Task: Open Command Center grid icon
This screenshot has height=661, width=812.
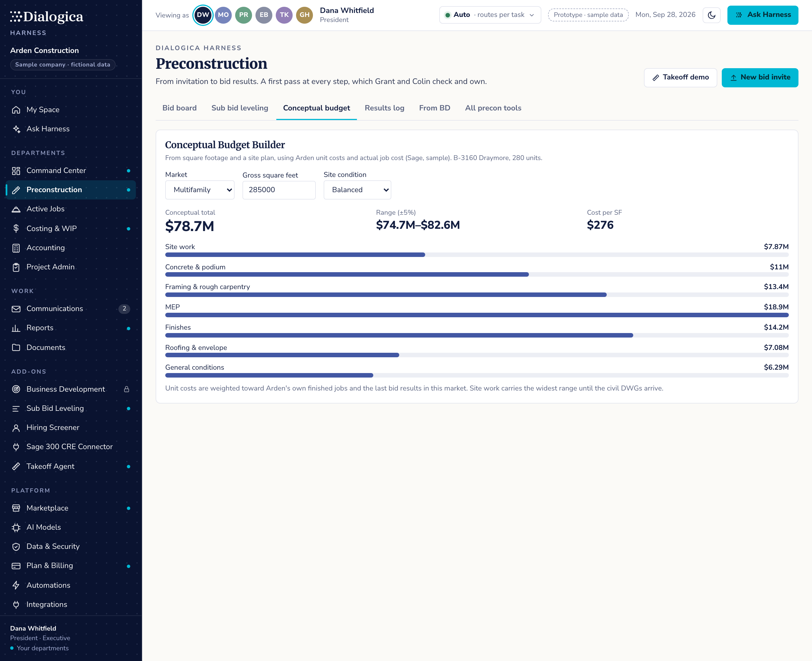Action: [16, 170]
